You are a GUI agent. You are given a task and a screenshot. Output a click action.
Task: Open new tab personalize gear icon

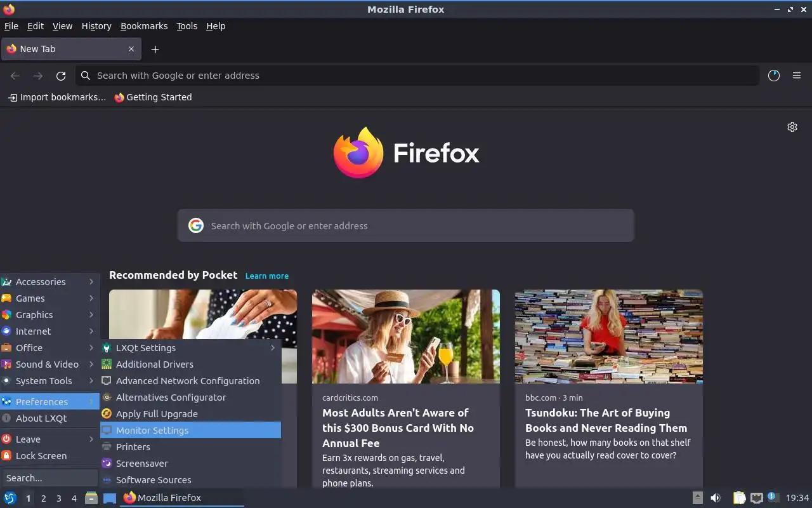[x=792, y=127]
